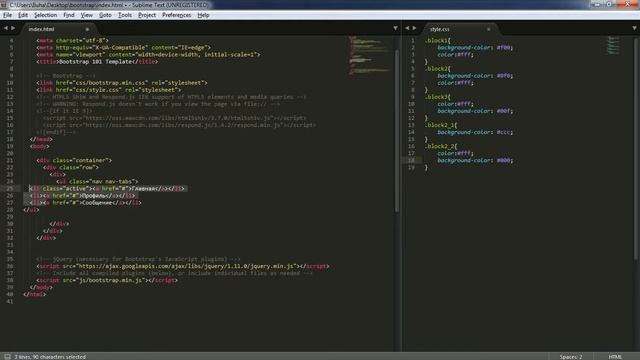Viewport: 640px width, 360px height.
Task: Click the selection info in status bar
Action: (x=50, y=357)
